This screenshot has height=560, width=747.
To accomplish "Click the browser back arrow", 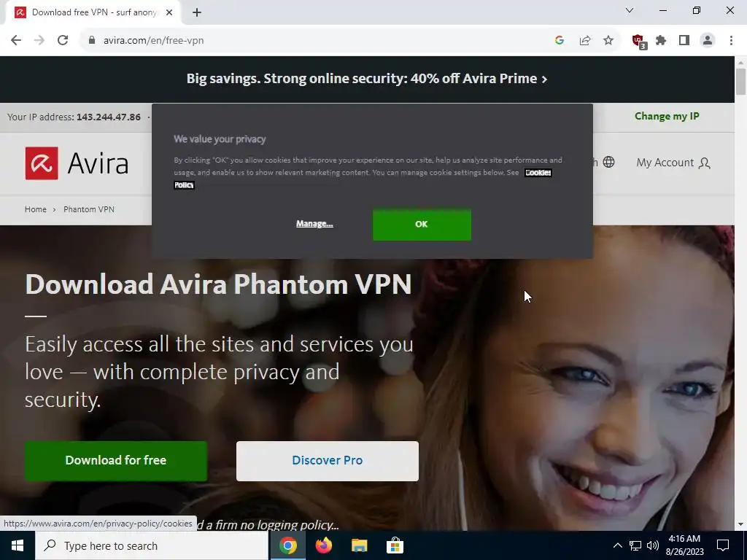I will 16,41.
